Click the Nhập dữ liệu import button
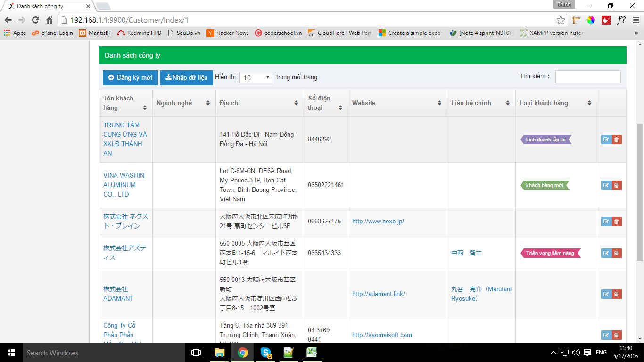Viewport: 644px width, 362px height. pyautogui.click(x=186, y=77)
